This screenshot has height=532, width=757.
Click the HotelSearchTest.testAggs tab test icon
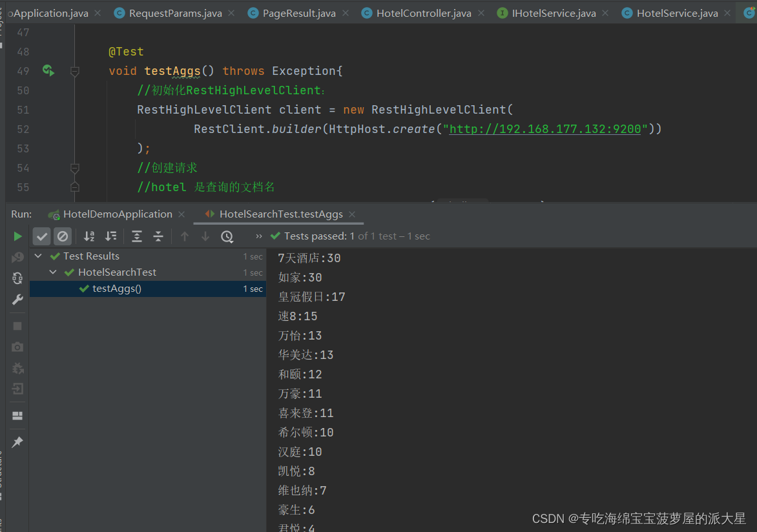click(x=210, y=214)
